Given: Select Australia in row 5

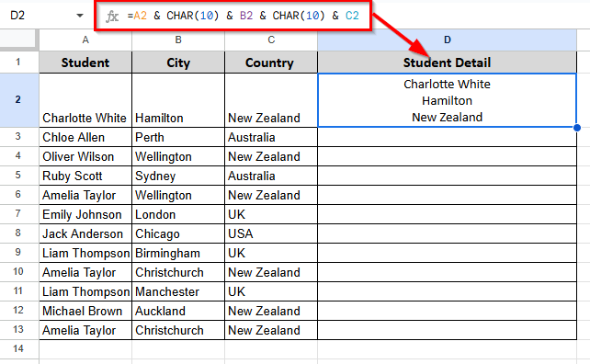Looking at the screenshot, I should pos(271,176).
